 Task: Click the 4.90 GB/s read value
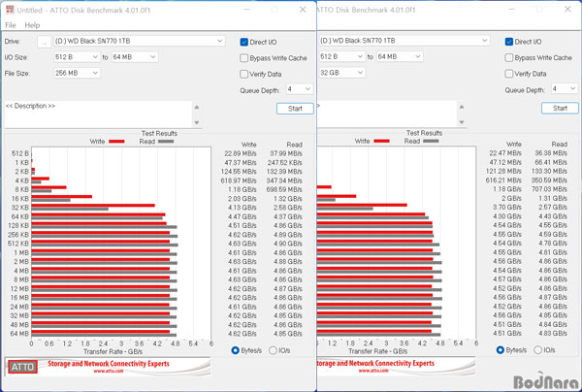288,244
